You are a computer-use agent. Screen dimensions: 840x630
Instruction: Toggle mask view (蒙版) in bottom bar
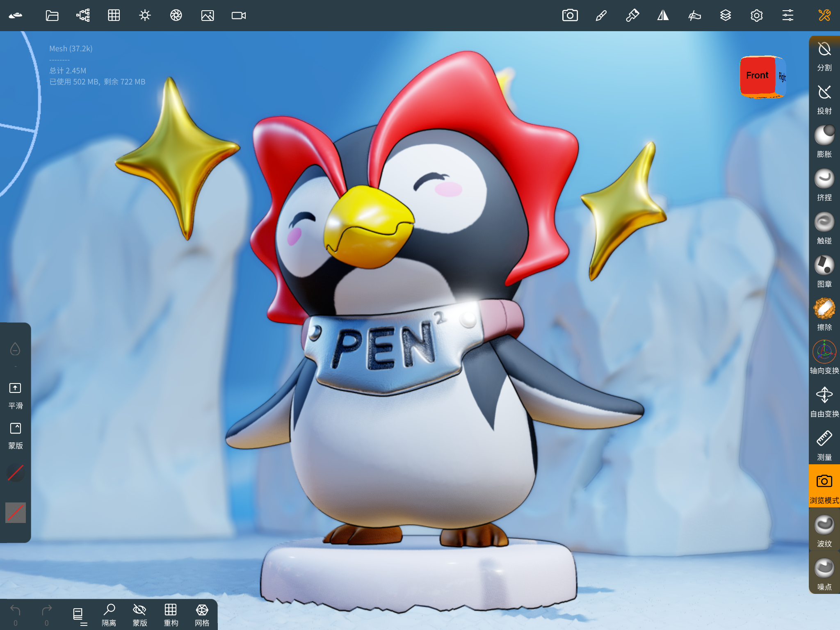point(139,614)
